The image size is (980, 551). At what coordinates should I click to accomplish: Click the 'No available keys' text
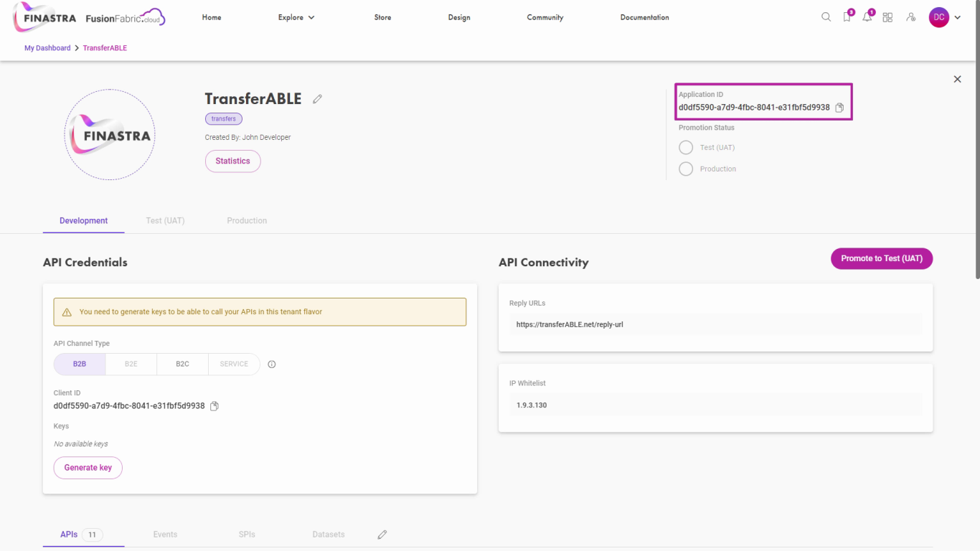81,444
